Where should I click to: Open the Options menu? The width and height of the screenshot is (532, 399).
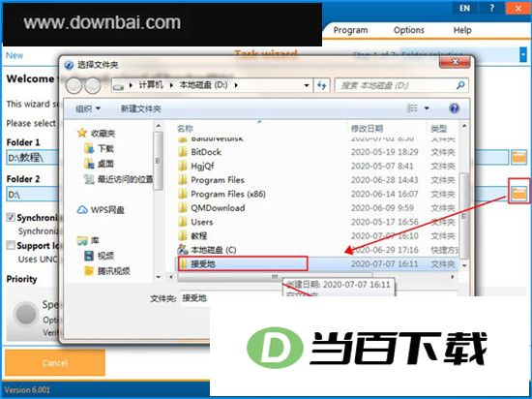point(409,30)
